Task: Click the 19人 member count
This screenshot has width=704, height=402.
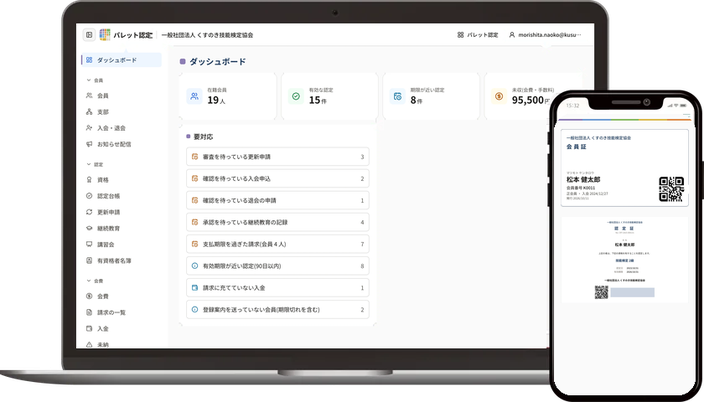Action: (x=216, y=100)
